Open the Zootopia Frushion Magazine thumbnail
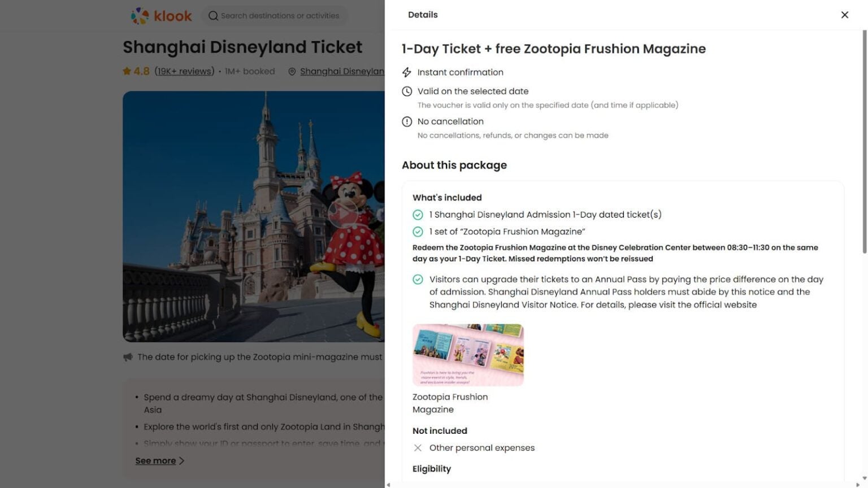Screen dimensions: 868x488 click(468, 355)
